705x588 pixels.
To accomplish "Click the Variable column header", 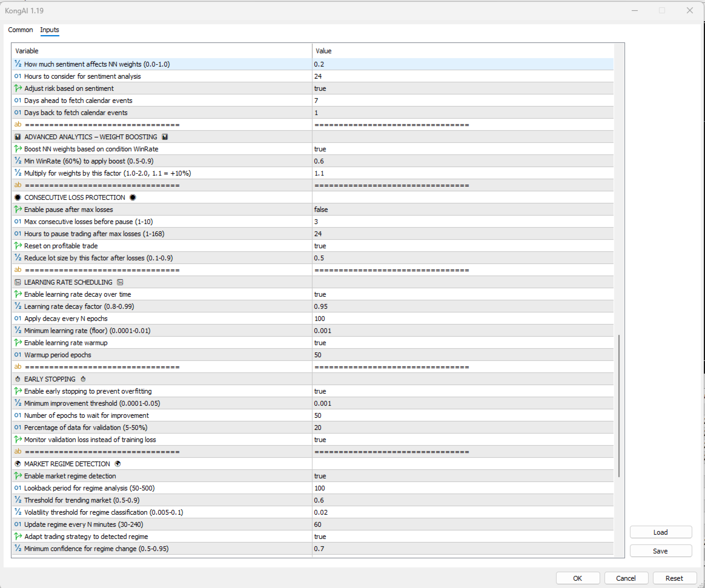I will click(x=162, y=51).
